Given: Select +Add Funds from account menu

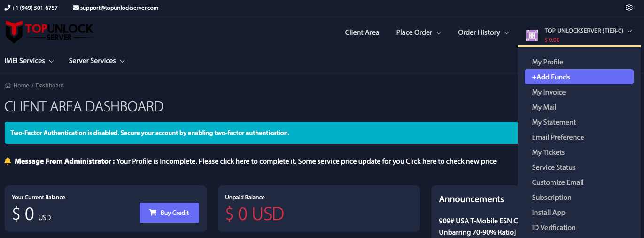Looking at the screenshot, I should tap(579, 77).
